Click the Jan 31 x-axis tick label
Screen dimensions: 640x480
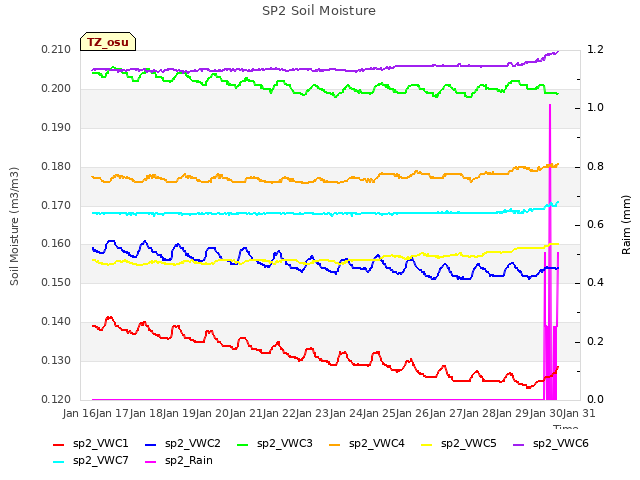click(579, 414)
